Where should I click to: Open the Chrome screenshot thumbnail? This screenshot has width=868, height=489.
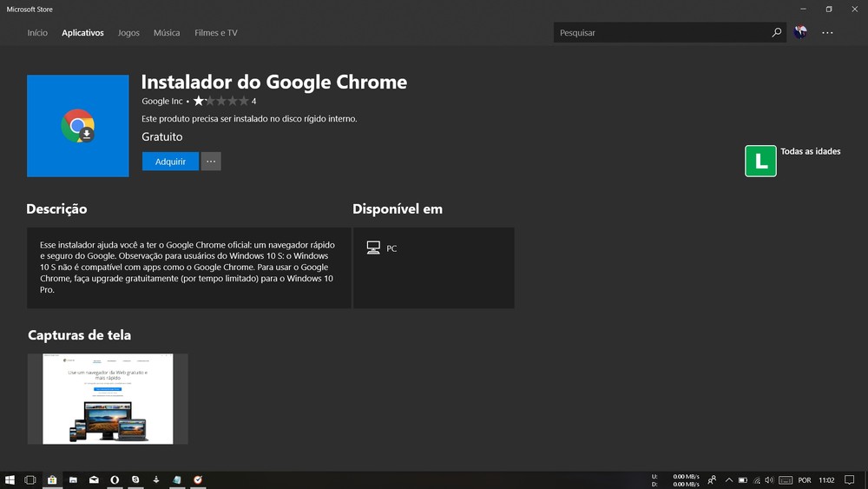click(x=108, y=399)
